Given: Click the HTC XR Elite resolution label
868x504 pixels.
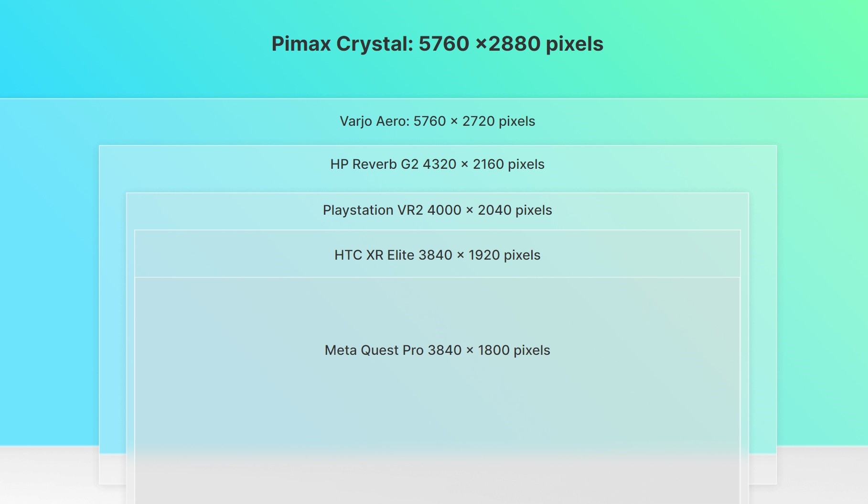Looking at the screenshot, I should coord(437,255).
